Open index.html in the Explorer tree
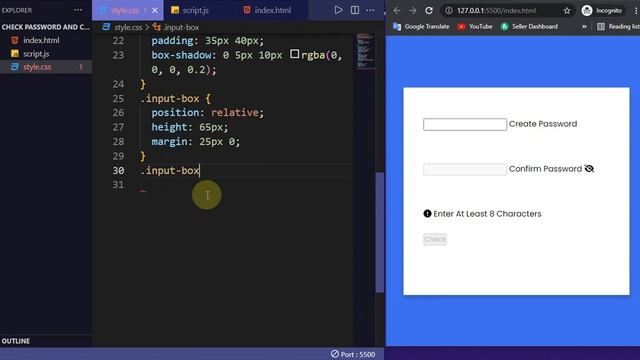The image size is (640, 360). [x=41, y=40]
